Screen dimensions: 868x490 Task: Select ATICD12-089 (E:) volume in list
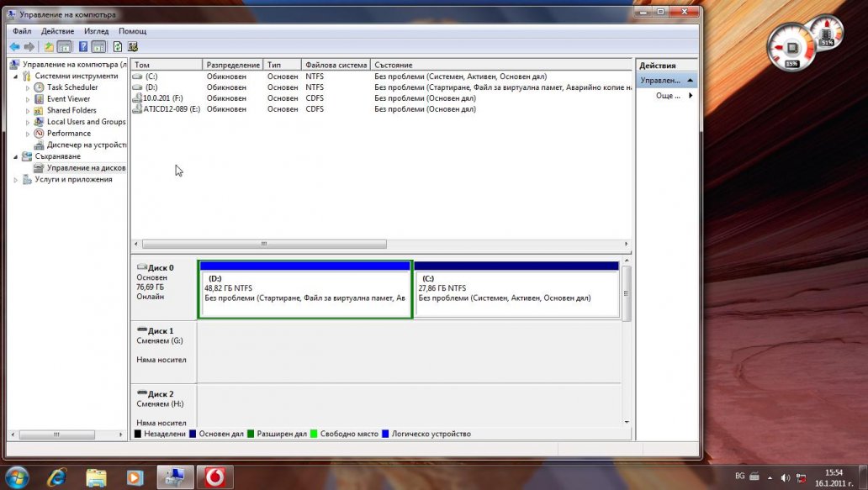[171, 109]
